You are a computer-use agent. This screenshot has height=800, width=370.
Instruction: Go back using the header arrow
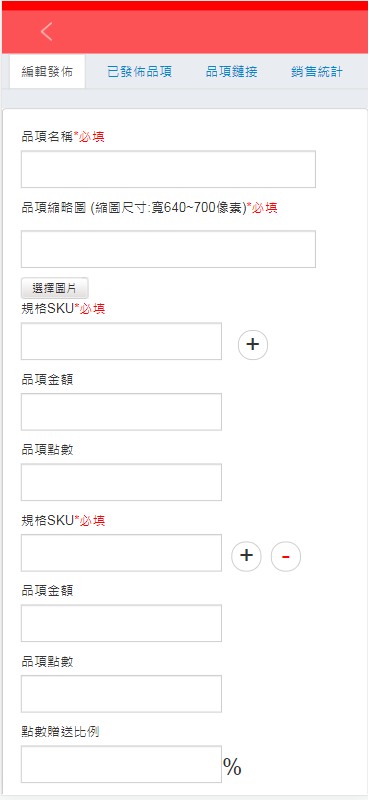pos(46,32)
